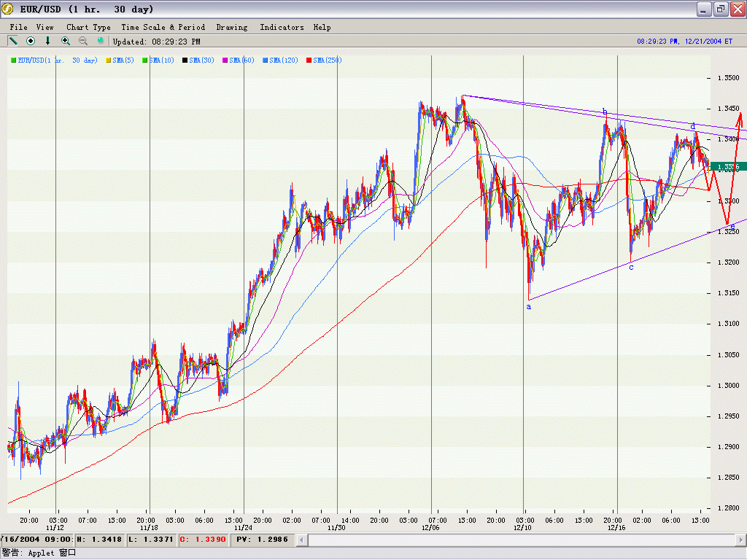Click the SMA(250) red legend swatch
This screenshot has width=747, height=560.
point(309,61)
